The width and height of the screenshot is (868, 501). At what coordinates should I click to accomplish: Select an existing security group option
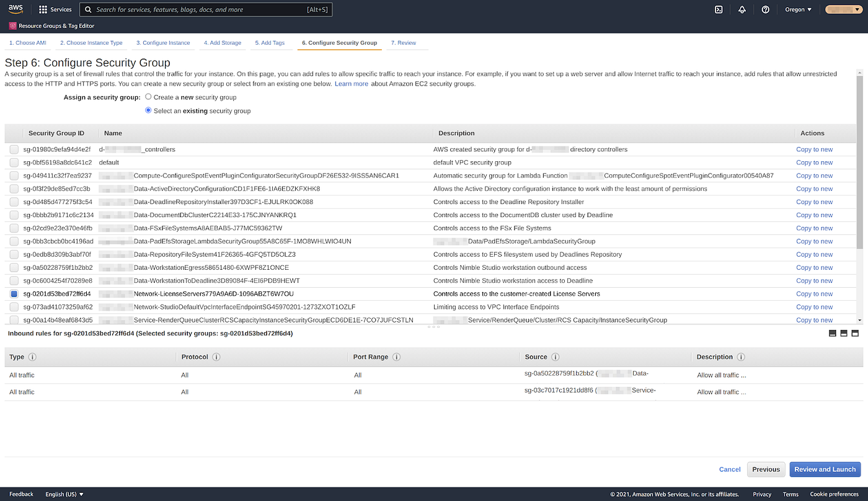pos(148,110)
